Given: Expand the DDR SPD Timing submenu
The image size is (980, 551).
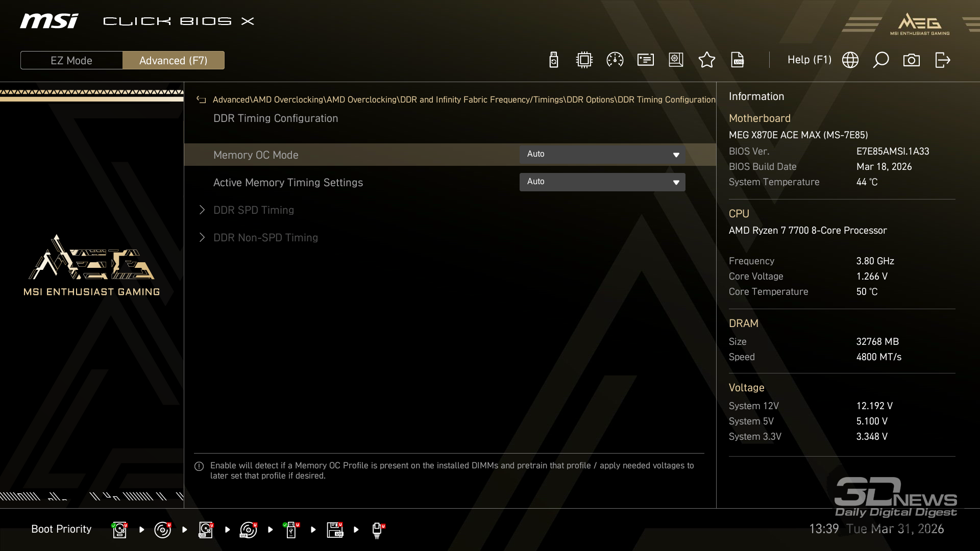Looking at the screenshot, I should (254, 210).
